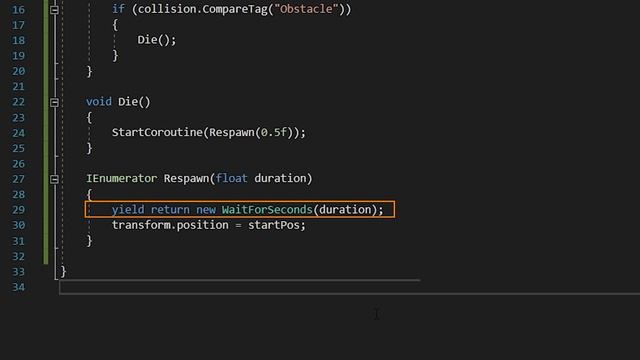Collapse the if block on line 16
The height and width of the screenshot is (360, 640).
point(54,9)
